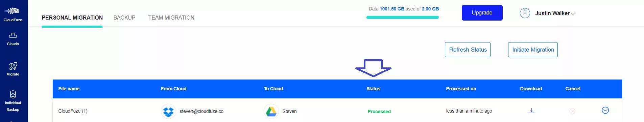Image resolution: width=644 pixels, height=122 pixels.
Task: Open Individual Backup database icon
Action: click(13, 94)
